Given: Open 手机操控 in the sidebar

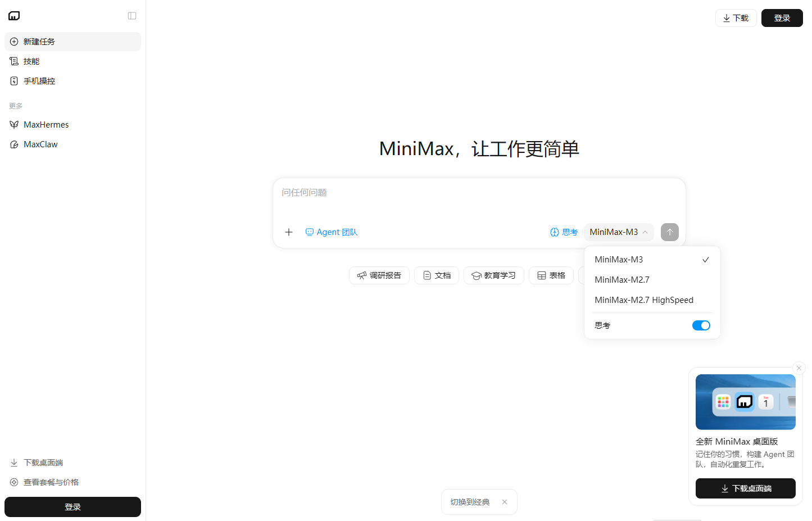Looking at the screenshot, I should 72,81.
